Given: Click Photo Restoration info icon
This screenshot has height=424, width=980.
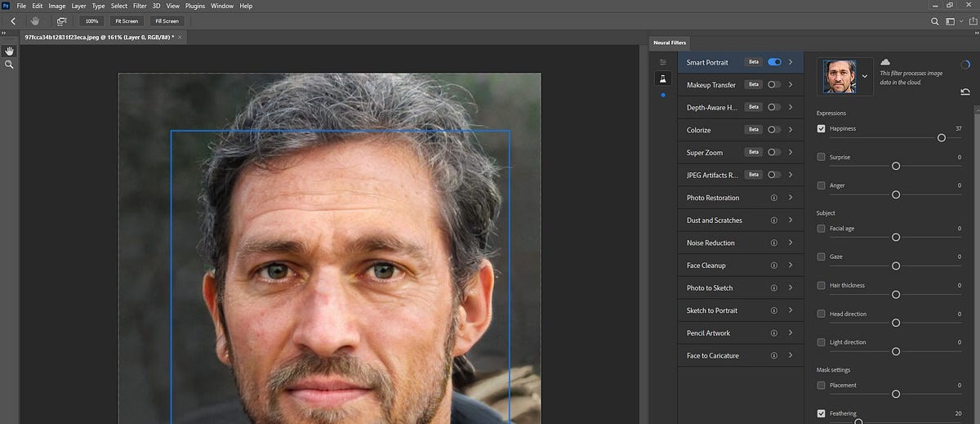Looking at the screenshot, I should pos(773,198).
